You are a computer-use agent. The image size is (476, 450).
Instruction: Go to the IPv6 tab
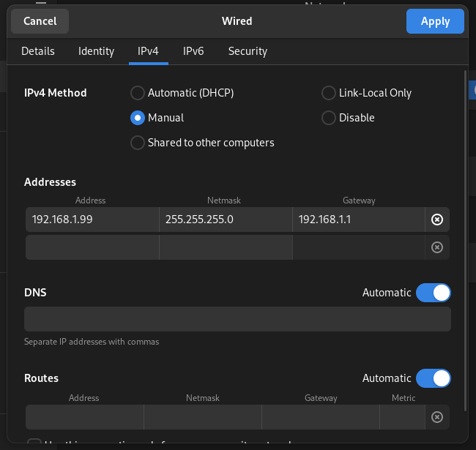pyautogui.click(x=193, y=51)
